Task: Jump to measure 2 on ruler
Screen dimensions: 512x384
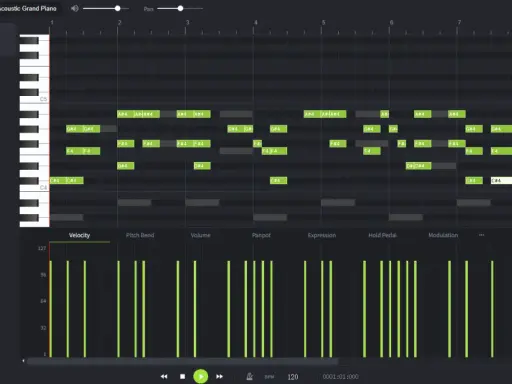Action: click(x=119, y=23)
